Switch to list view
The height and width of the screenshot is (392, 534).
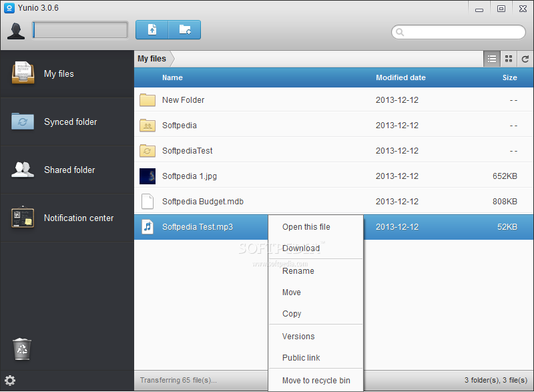click(x=492, y=59)
